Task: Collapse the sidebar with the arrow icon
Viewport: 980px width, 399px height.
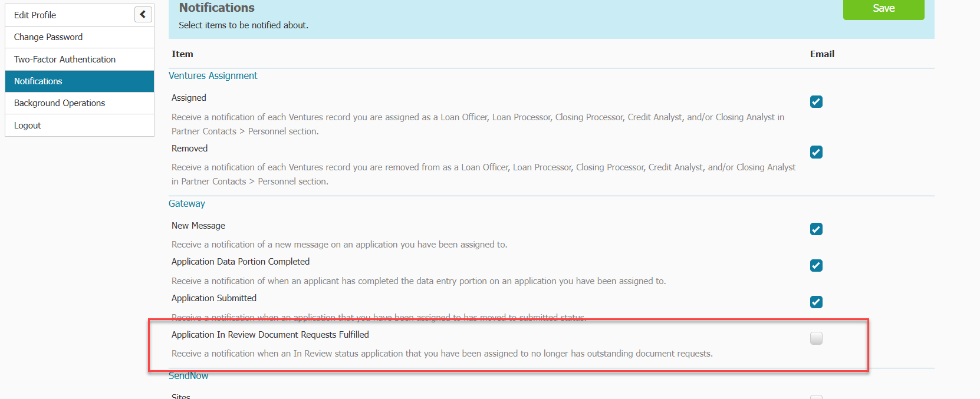Action: (143, 14)
